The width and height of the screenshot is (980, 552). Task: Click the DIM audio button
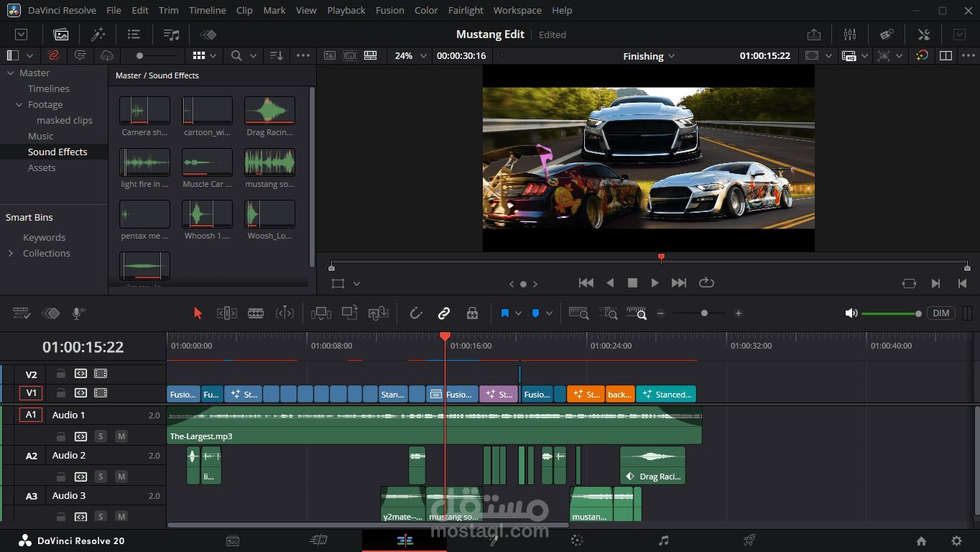[940, 313]
